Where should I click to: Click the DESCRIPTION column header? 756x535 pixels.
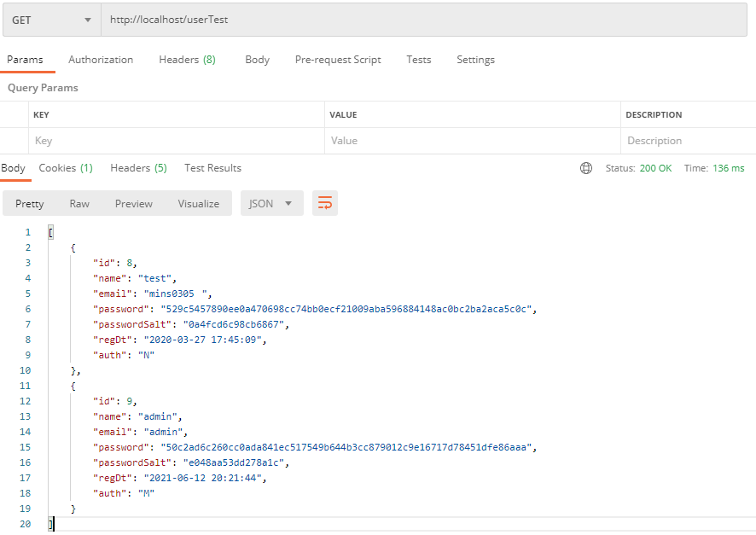pos(654,114)
